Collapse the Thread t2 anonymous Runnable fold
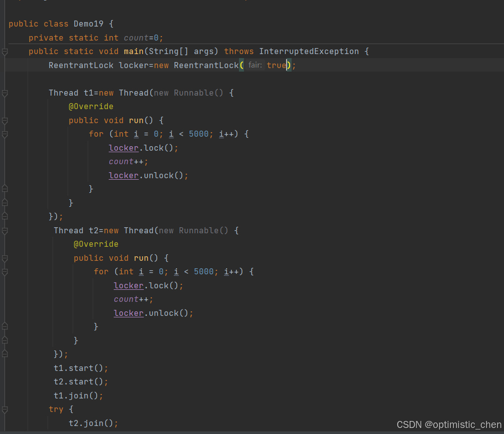Viewport: 504px width, 434px height. (5, 231)
